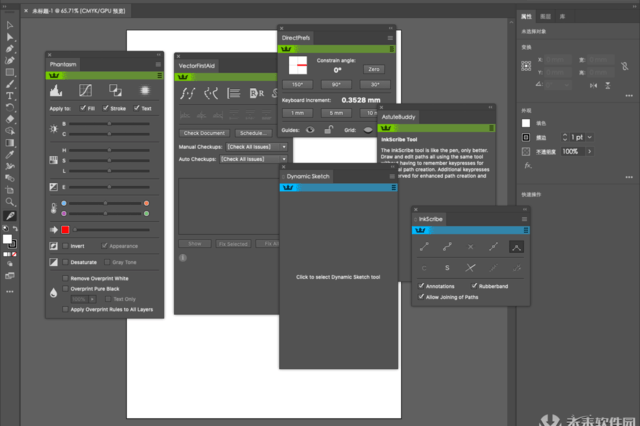Select the DirectPrefs panel tab
640x426 pixels.
click(296, 38)
